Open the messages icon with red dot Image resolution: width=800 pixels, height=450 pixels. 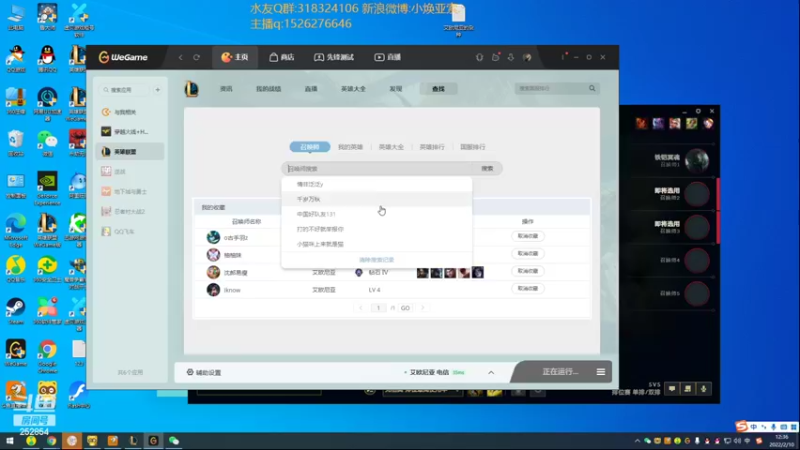tap(495, 57)
